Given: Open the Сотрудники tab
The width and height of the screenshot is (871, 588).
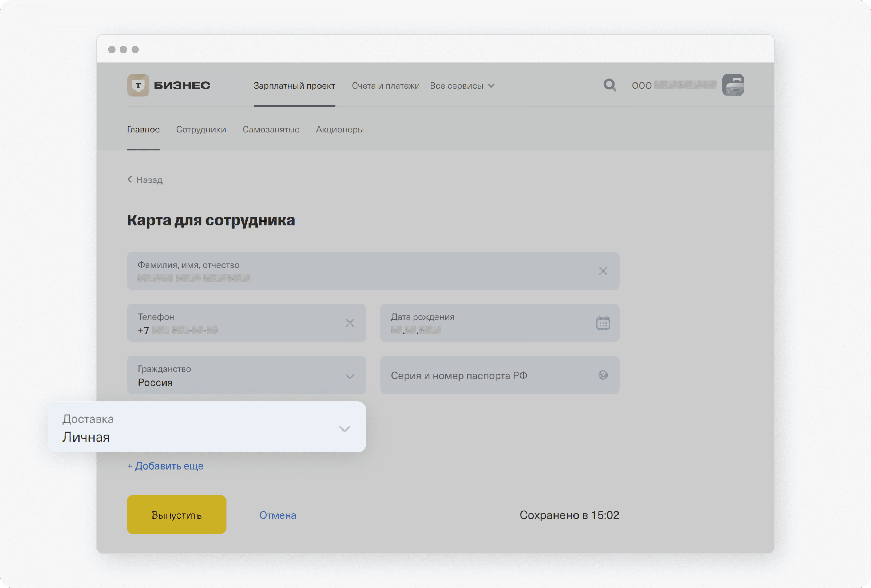Looking at the screenshot, I should [x=201, y=130].
